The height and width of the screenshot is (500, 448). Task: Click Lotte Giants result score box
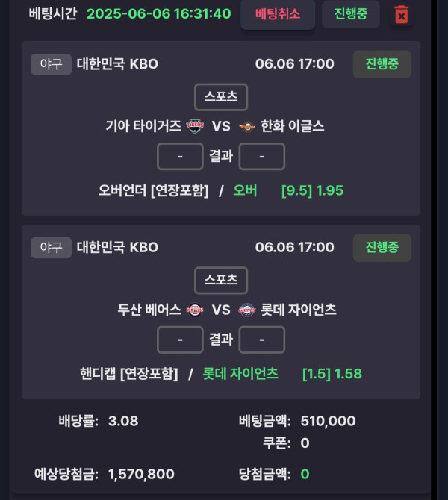click(x=261, y=340)
